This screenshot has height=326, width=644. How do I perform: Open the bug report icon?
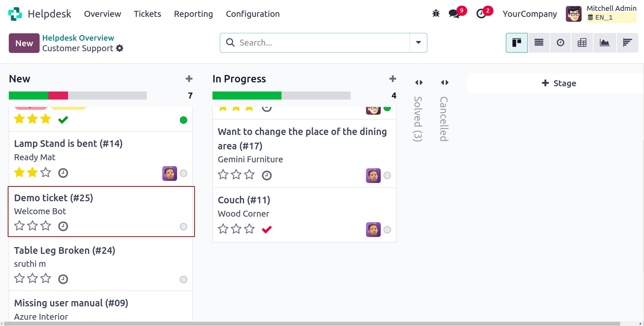[436, 13]
